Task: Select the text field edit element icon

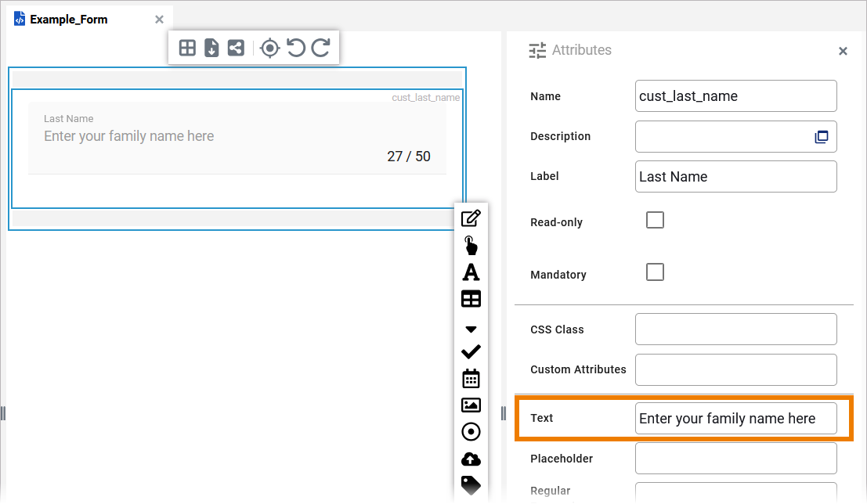Action: 471,219
